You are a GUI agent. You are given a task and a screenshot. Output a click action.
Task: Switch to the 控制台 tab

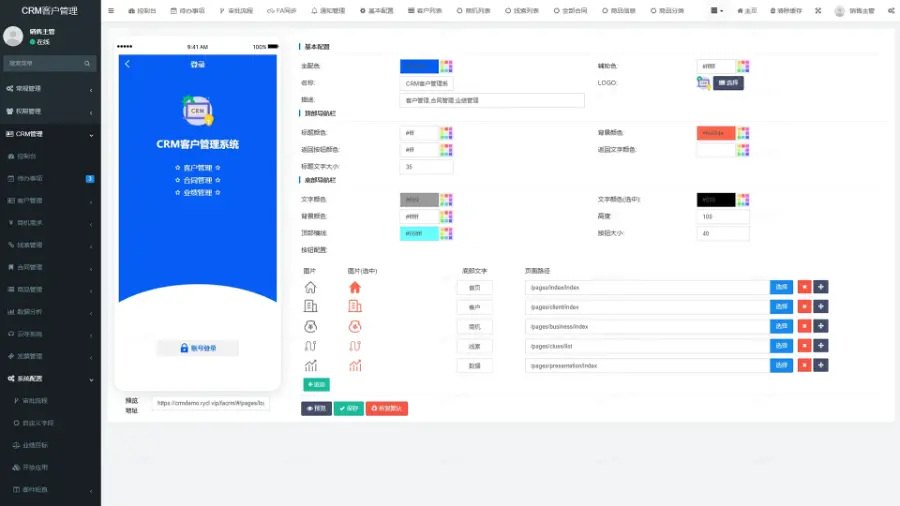pyautogui.click(x=142, y=11)
